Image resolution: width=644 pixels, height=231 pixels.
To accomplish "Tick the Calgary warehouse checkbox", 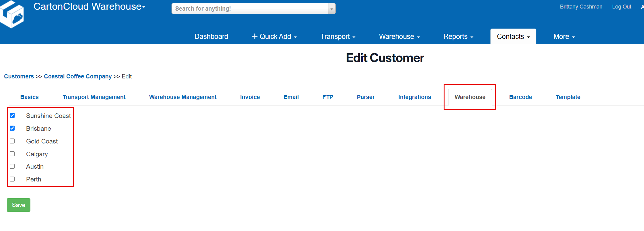I will 12,154.
